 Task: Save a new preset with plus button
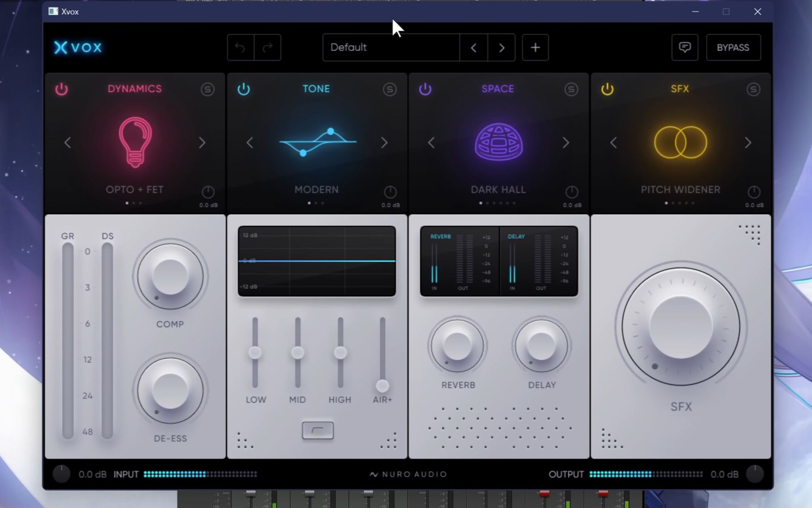click(535, 47)
